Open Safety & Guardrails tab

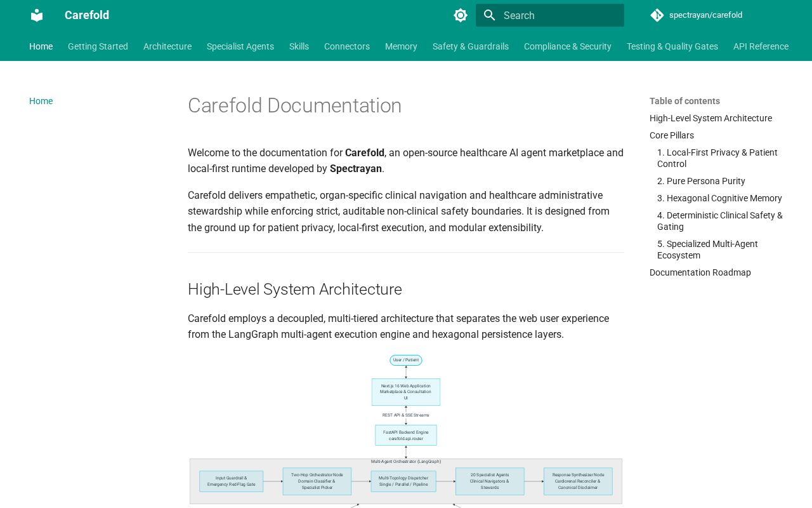tap(471, 46)
